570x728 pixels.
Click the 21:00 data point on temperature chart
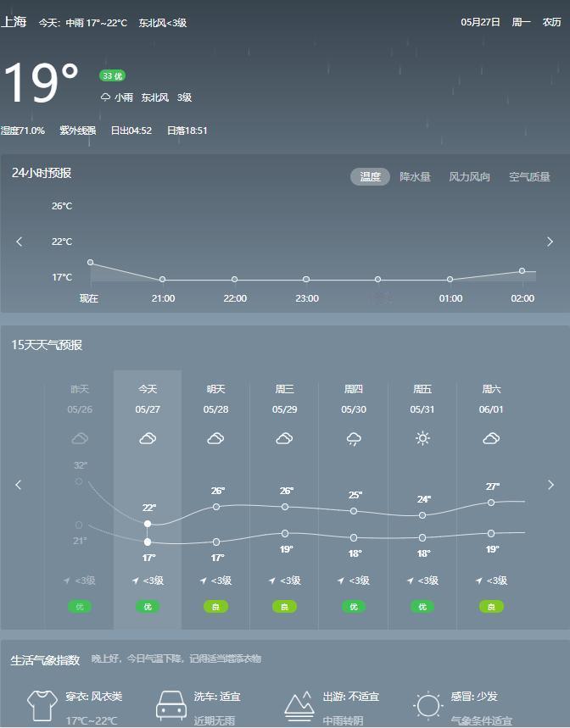162,280
